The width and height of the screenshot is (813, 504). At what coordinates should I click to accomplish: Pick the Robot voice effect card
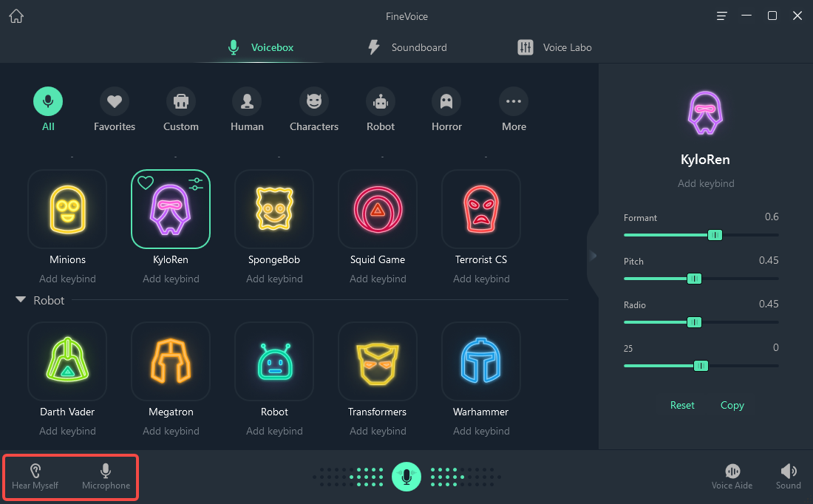point(274,361)
